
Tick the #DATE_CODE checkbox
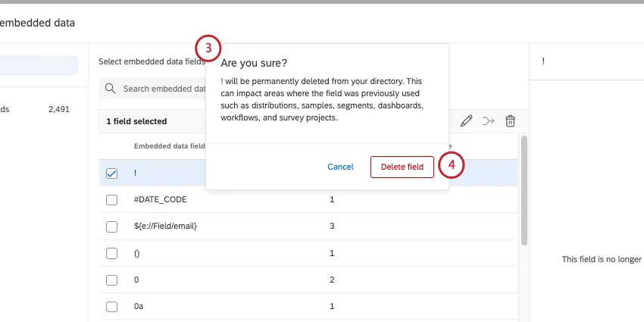[x=112, y=199]
